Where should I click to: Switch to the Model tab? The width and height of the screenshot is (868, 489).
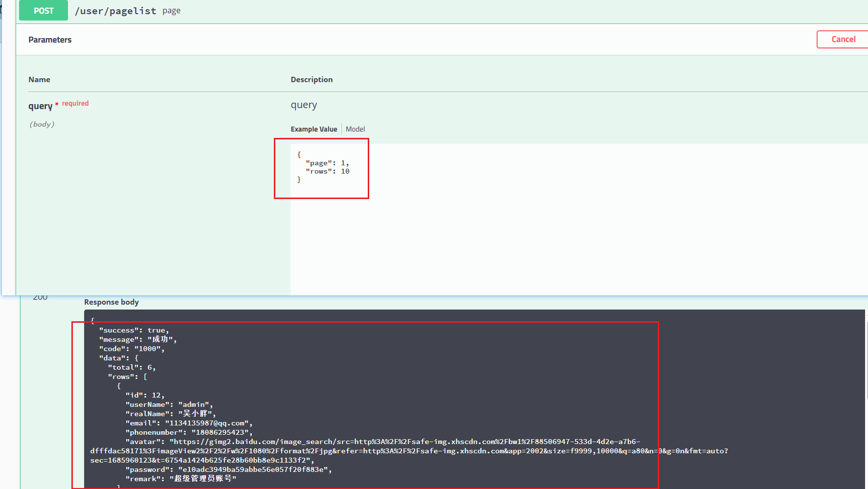356,129
